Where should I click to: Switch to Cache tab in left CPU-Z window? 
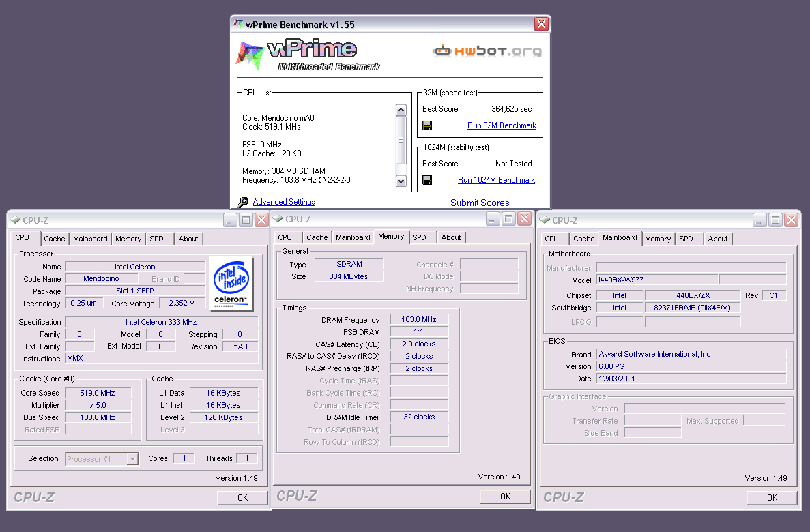click(x=54, y=239)
